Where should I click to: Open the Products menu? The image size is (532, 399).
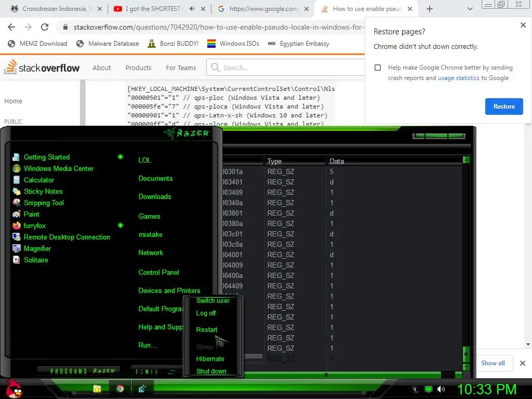[x=138, y=68]
